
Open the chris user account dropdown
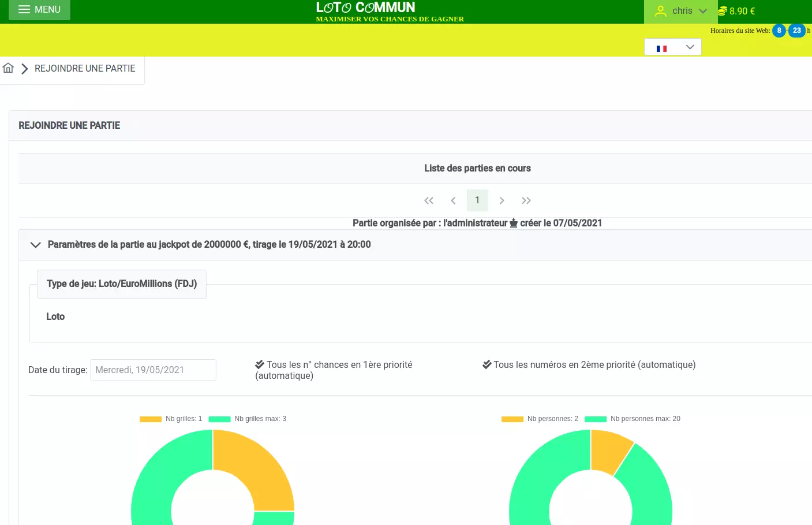(680, 11)
